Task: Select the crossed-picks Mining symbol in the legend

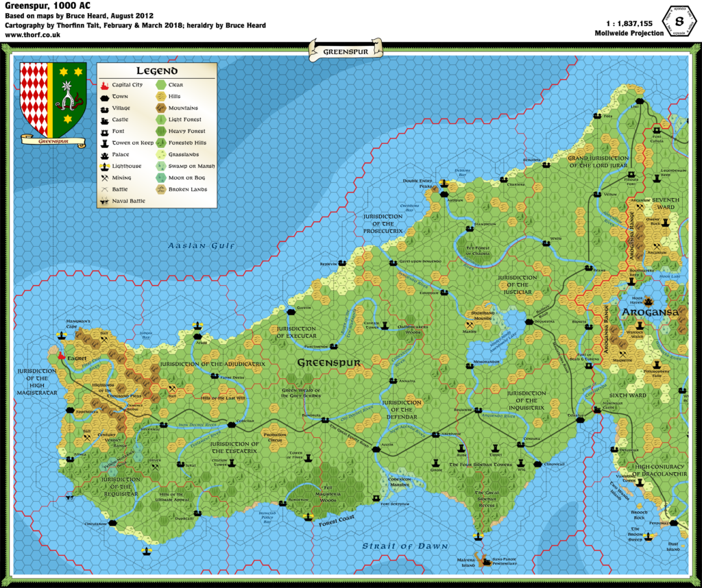Action: [x=103, y=177]
